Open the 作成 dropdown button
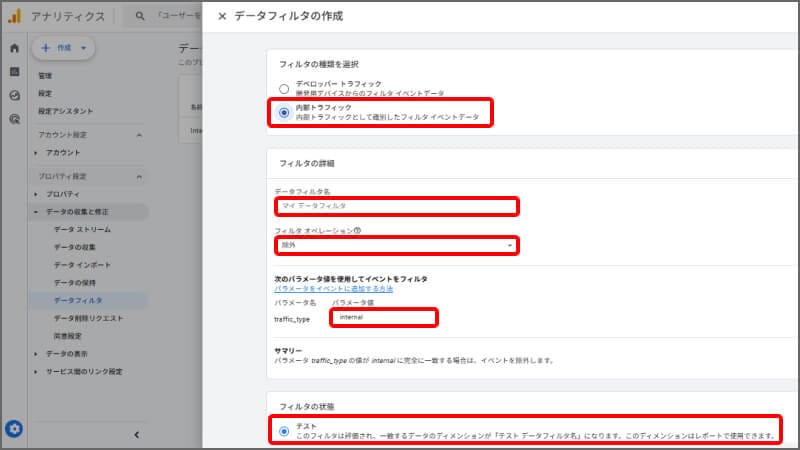Viewport: 800px width, 450px height. click(x=62, y=48)
